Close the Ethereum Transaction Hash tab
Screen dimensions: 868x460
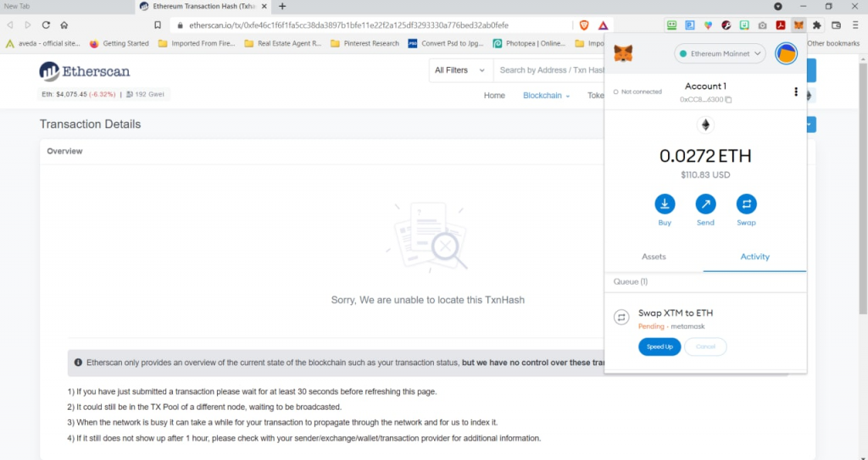coord(264,7)
